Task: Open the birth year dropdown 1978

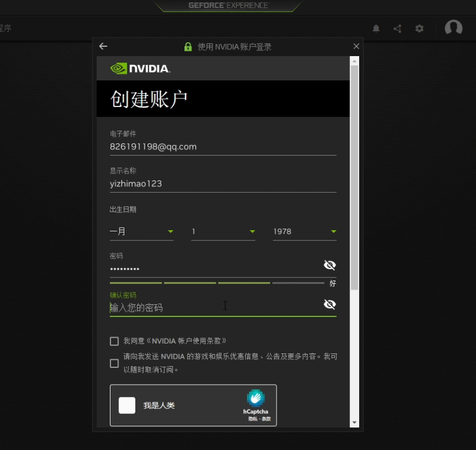Action: click(x=305, y=232)
